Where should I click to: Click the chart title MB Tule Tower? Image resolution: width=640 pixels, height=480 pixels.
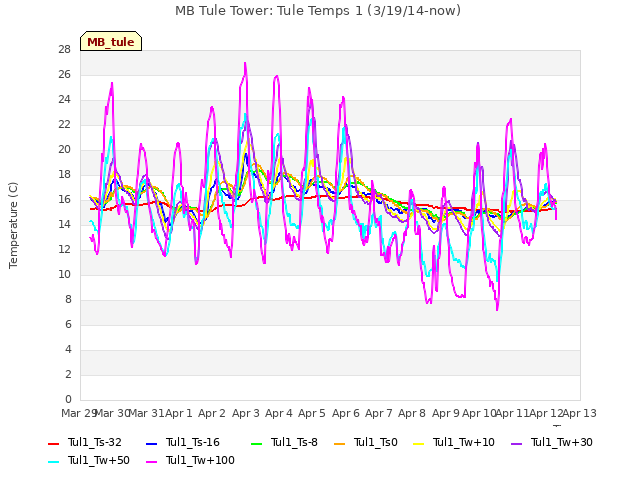318,11
